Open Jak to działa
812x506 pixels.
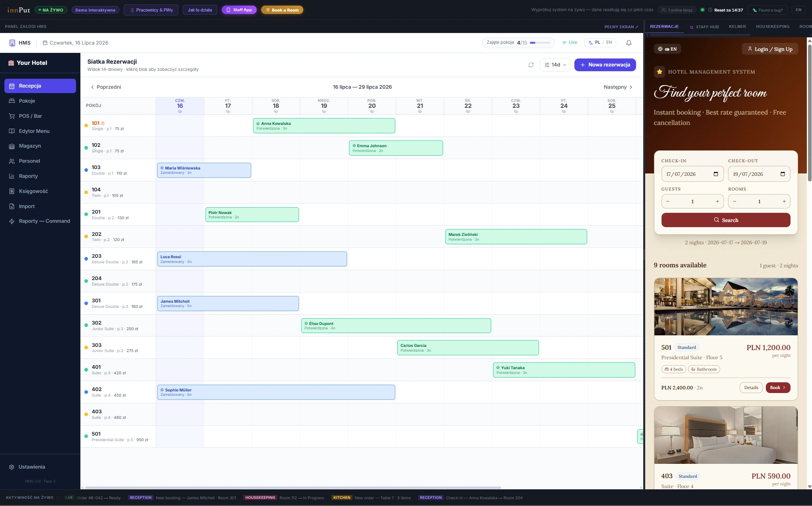[x=200, y=10]
